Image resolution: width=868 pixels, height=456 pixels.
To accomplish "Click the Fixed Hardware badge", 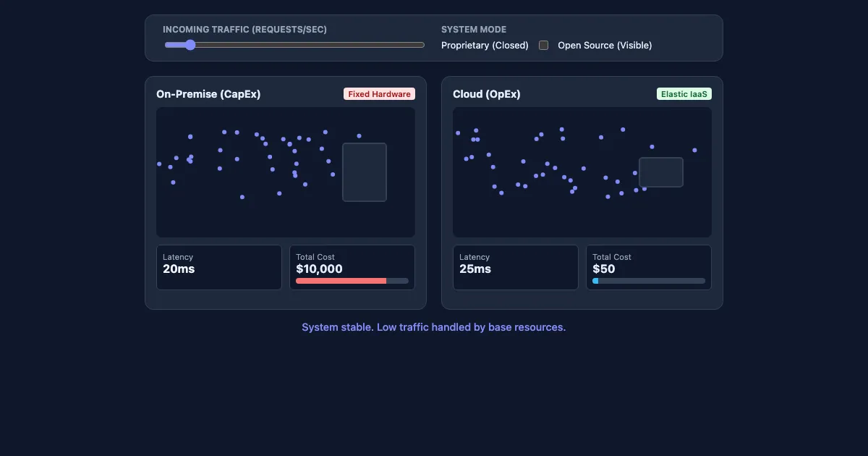I will tap(379, 94).
